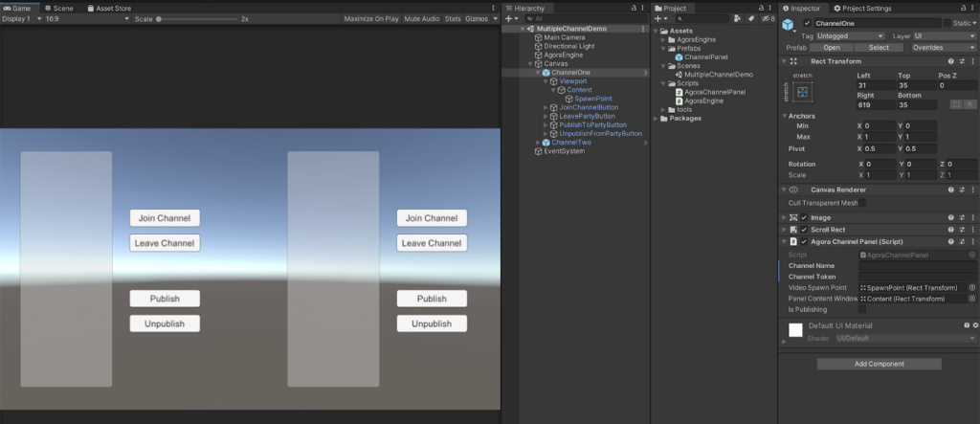Click the Default UI Material white swatch

795,330
